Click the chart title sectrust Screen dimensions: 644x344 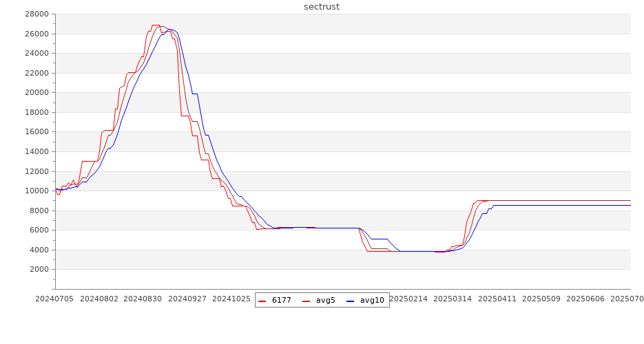click(x=322, y=7)
